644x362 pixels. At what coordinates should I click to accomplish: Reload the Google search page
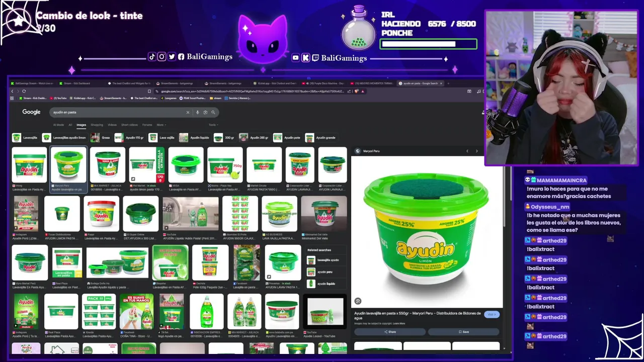coord(24,91)
